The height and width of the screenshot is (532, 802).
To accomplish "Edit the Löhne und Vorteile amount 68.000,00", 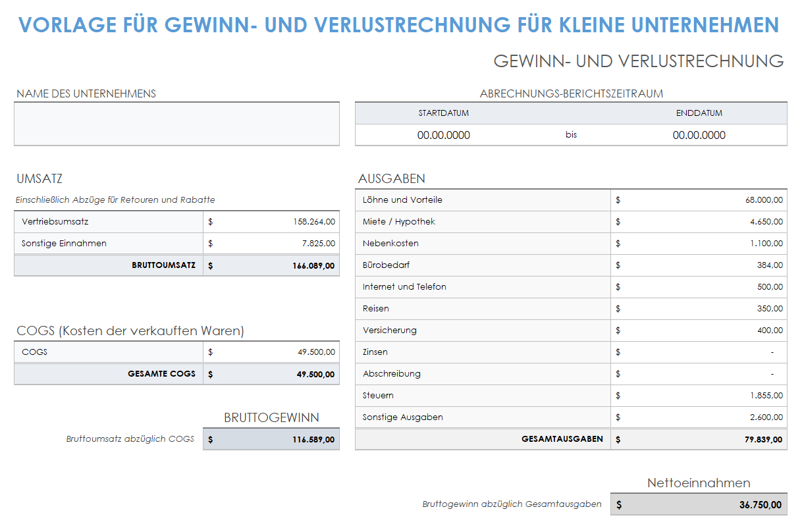I will (x=699, y=199).
